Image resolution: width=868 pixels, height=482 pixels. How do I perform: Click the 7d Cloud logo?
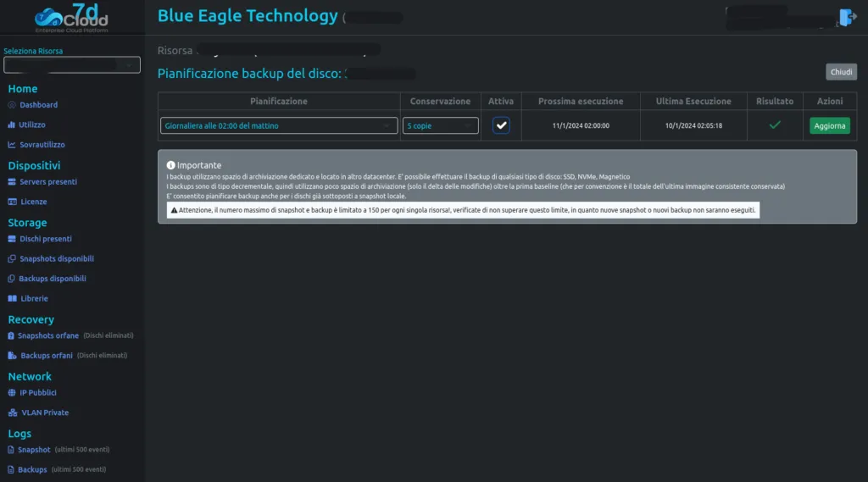[x=71, y=18]
